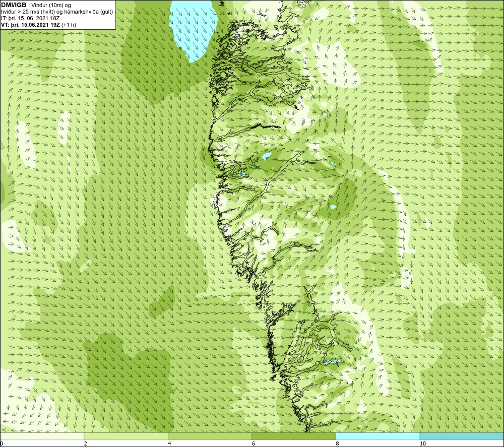Screen dimensions: 504x447
Task: Click the 'Vindur (10m) og' label
Action: (x=51, y=6)
